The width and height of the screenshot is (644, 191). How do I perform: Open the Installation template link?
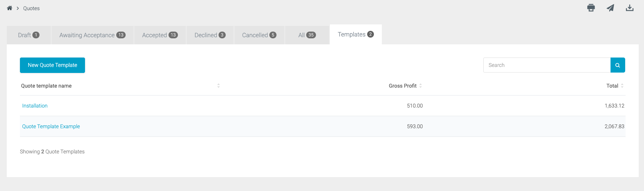click(x=35, y=106)
